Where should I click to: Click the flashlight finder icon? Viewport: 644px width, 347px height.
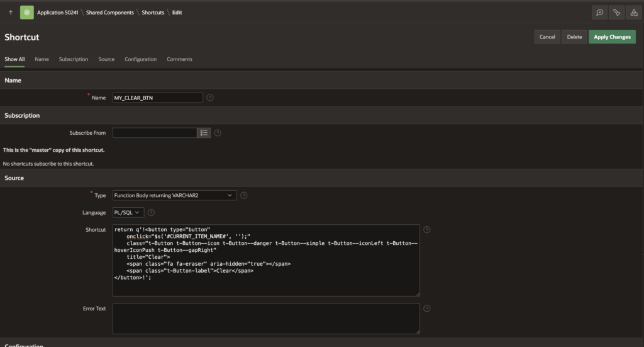(x=616, y=13)
